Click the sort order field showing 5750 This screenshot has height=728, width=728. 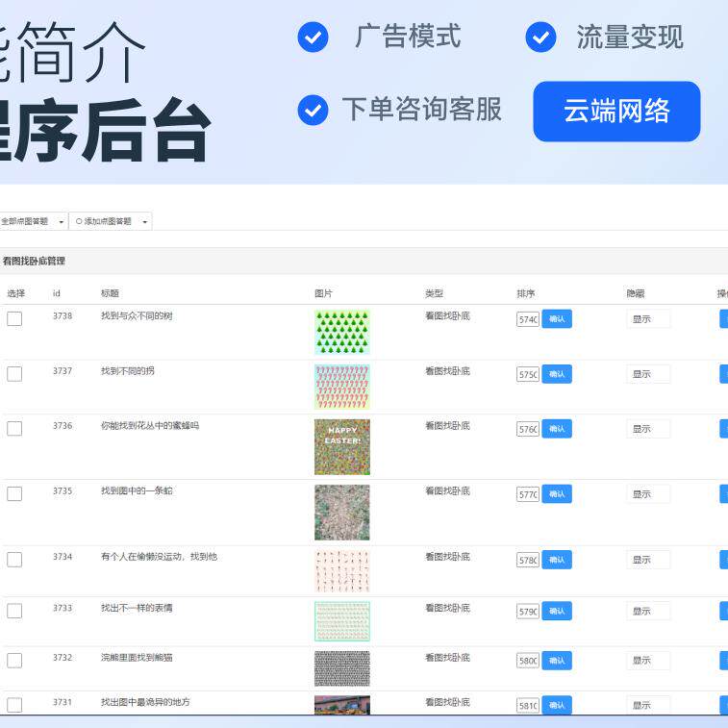pyautogui.click(x=528, y=374)
